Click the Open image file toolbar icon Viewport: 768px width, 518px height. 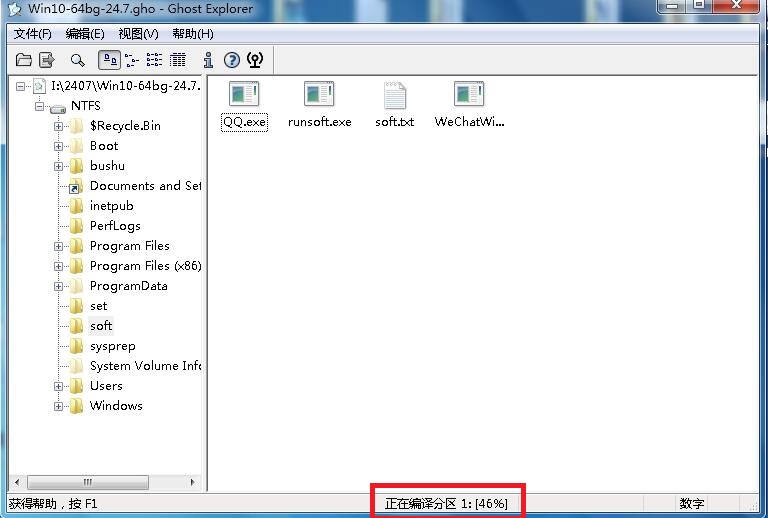tap(24, 60)
